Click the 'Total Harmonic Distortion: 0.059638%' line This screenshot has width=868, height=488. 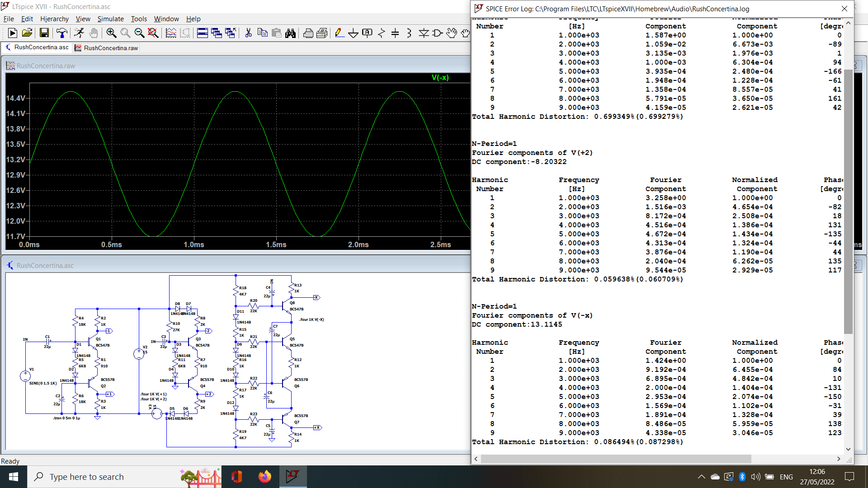coord(577,279)
